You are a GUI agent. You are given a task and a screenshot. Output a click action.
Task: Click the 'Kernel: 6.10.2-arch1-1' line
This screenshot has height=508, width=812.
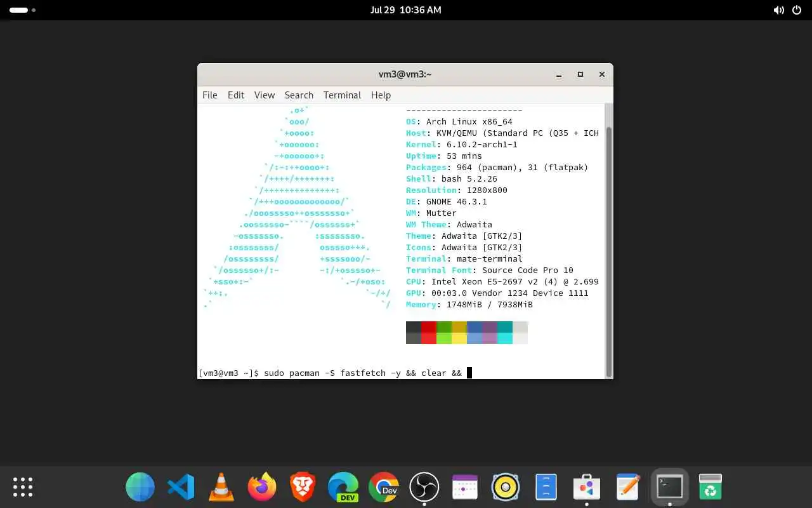coord(462,144)
